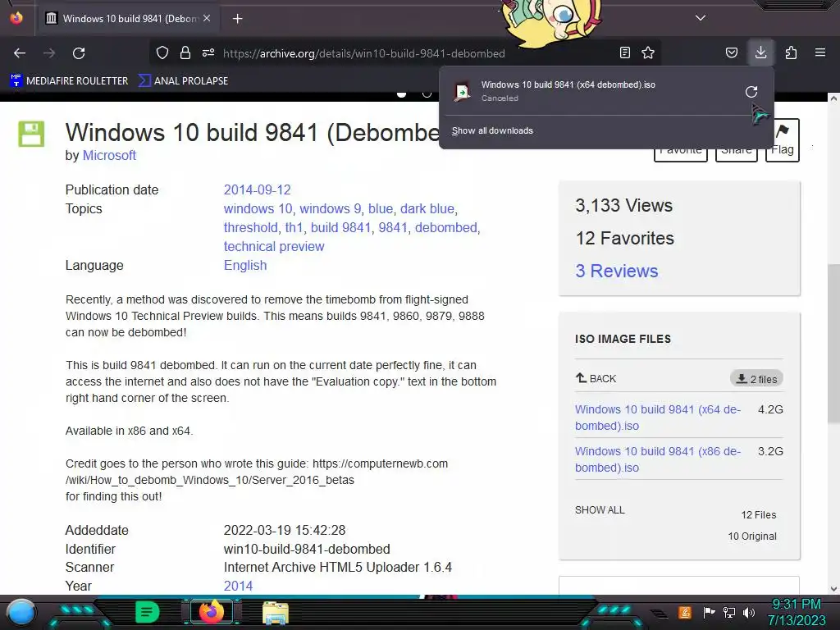This screenshot has width=840, height=630.
Task: Open the 2014-09-12 publication date link
Action: 257,189
